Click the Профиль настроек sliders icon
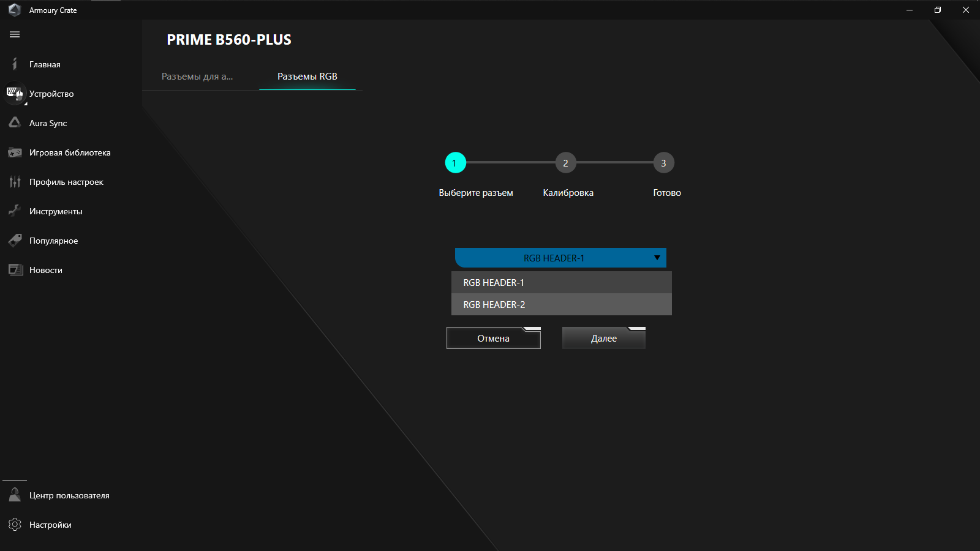The image size is (980, 551). 15,182
